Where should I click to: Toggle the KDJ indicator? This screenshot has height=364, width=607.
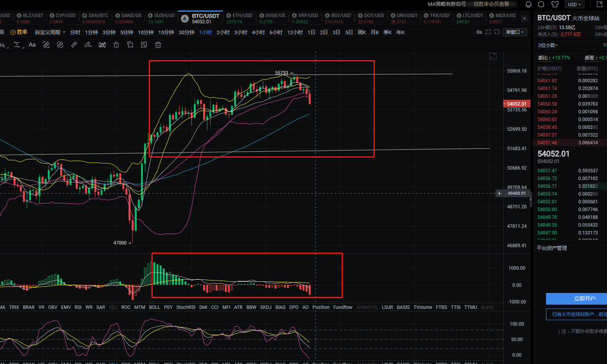click(x=113, y=307)
